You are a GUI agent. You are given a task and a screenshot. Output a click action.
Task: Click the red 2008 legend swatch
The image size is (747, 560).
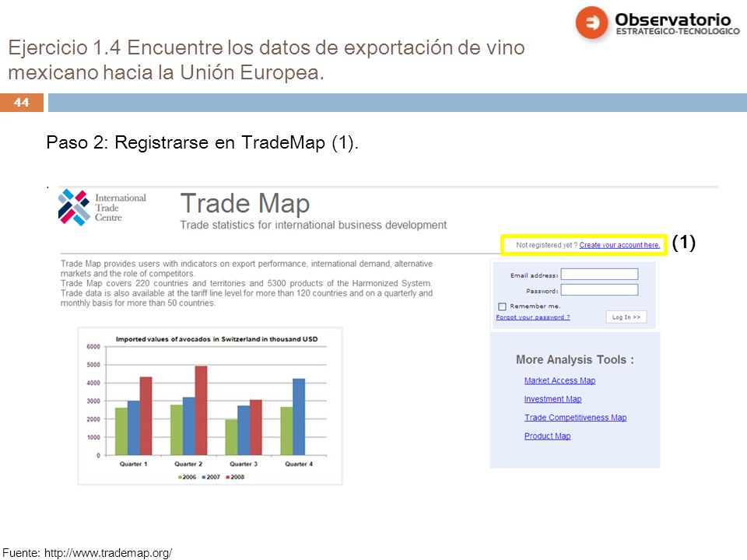228,477
